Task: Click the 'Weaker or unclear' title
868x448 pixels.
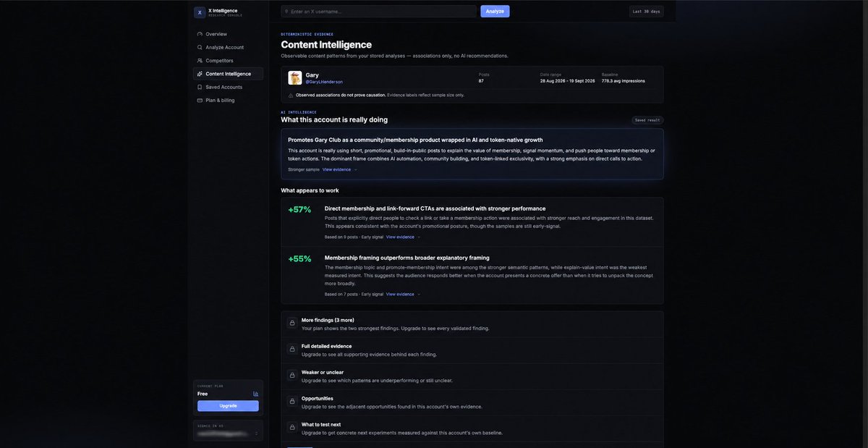Action: coord(323,372)
